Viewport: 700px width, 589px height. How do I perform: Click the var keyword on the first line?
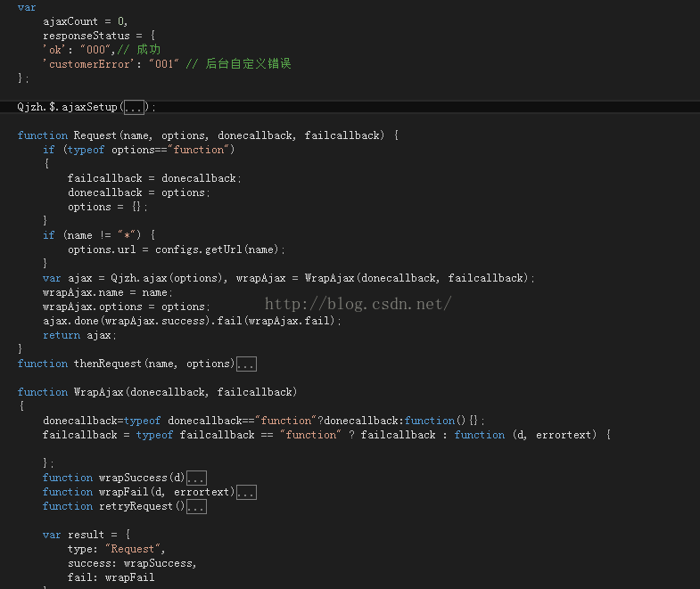(x=27, y=7)
